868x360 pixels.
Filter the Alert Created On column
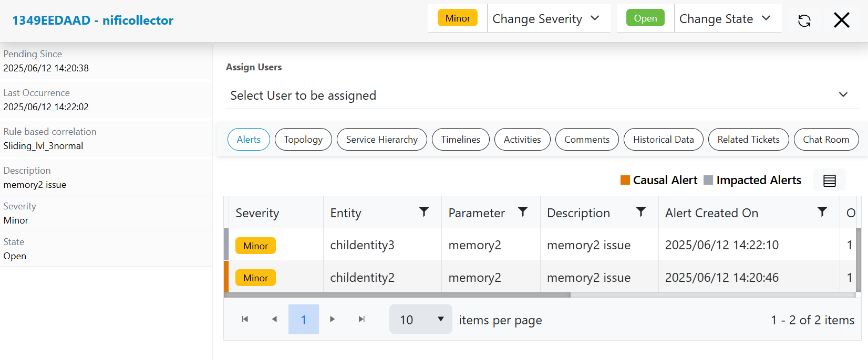(x=822, y=212)
